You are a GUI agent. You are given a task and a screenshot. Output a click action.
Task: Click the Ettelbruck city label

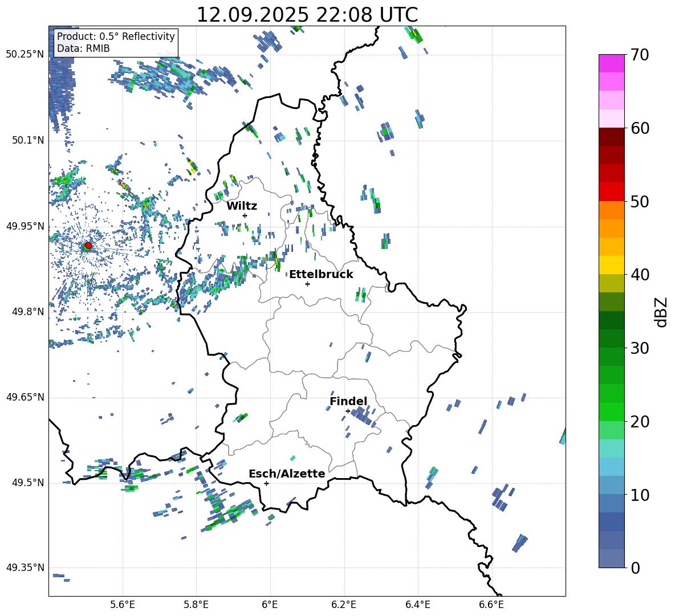[321, 275]
